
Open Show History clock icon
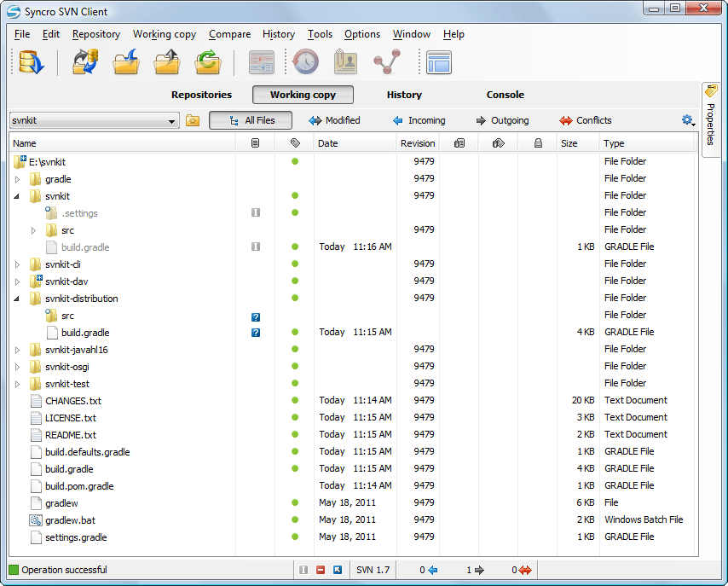(305, 61)
